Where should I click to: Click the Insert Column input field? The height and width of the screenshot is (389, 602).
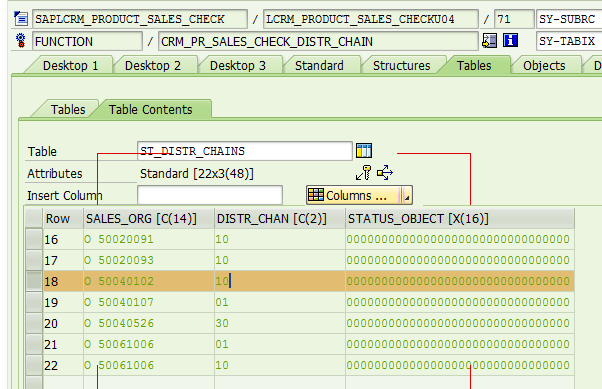(210, 195)
